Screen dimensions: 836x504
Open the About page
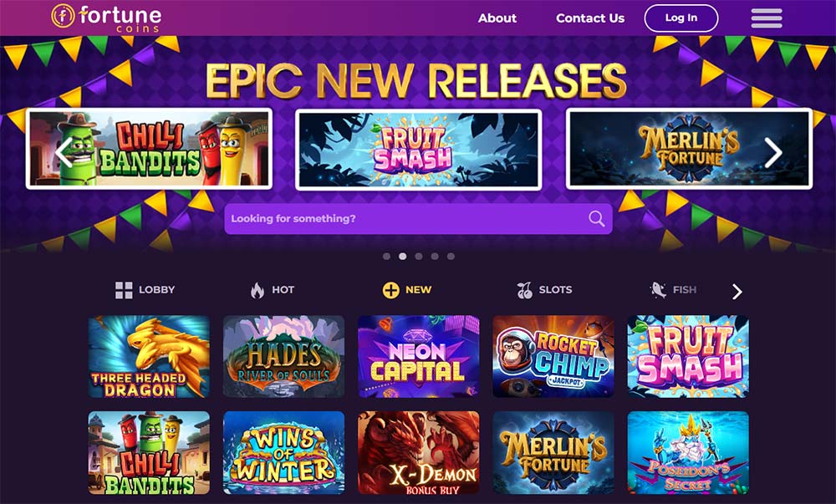pos(497,18)
